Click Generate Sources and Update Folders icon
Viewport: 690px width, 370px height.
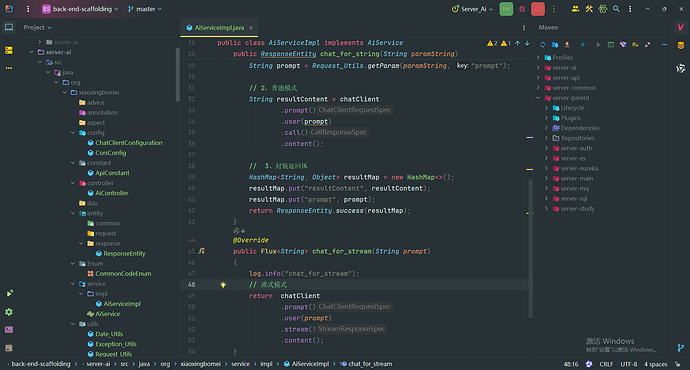[x=555, y=44]
